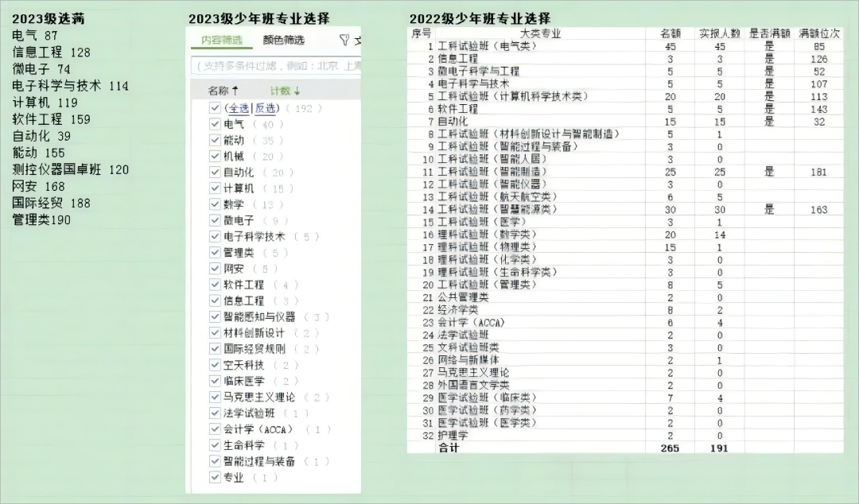Open the 颜色筛选 tab
This screenshot has width=859, height=504.
click(x=283, y=41)
